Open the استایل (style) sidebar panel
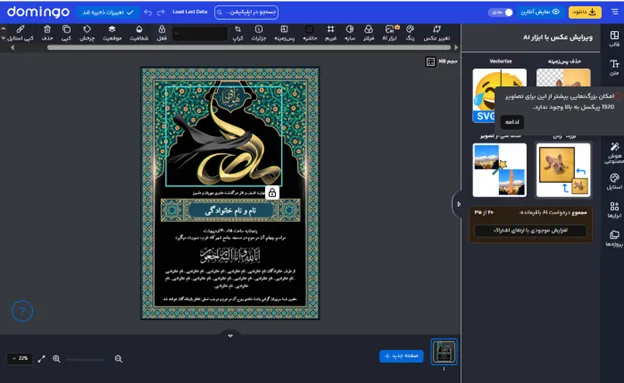The width and height of the screenshot is (624, 383). (614, 181)
